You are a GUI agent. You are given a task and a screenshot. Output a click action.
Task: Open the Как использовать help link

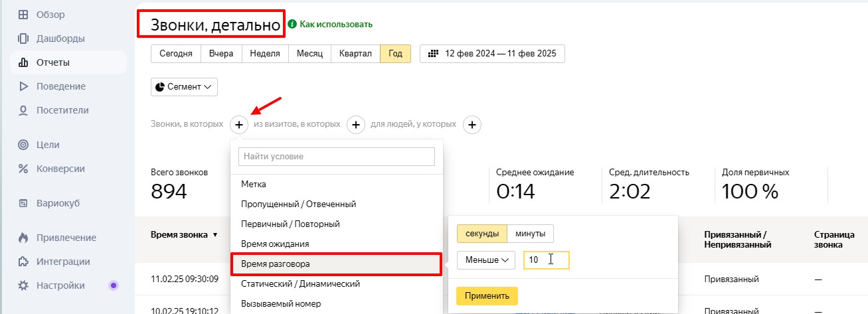point(331,25)
